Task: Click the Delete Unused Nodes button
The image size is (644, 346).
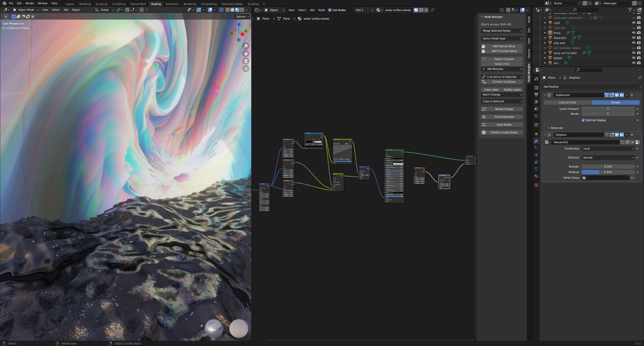Action: coord(502,132)
